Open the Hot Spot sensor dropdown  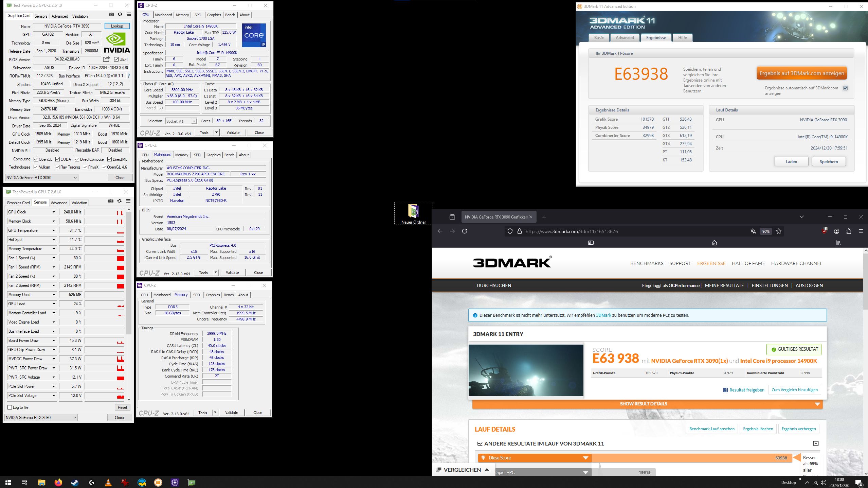(x=54, y=240)
